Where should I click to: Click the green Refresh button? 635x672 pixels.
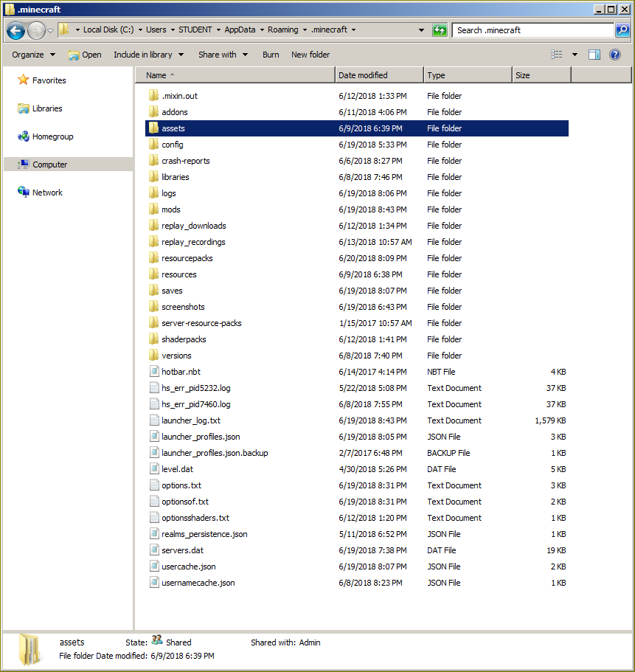tap(440, 30)
